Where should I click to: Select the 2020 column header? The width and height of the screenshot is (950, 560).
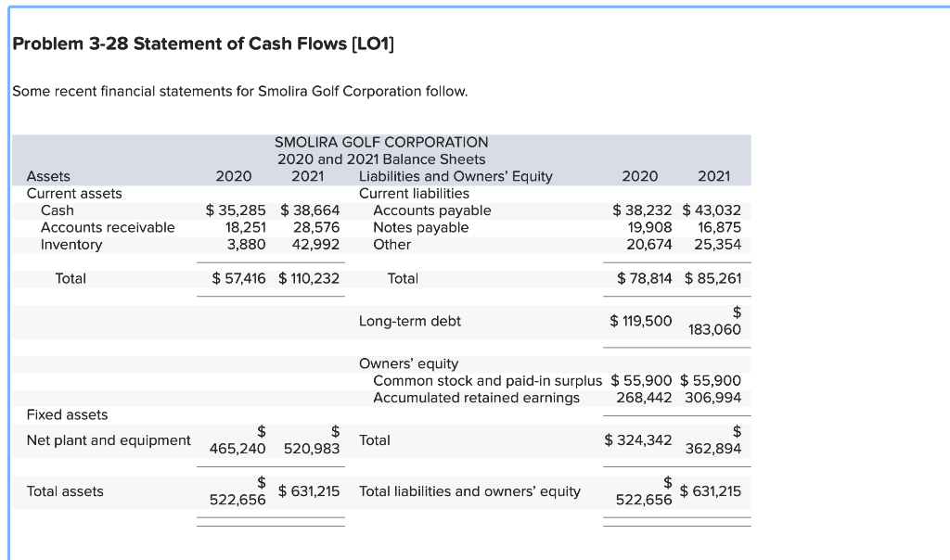pyautogui.click(x=233, y=176)
